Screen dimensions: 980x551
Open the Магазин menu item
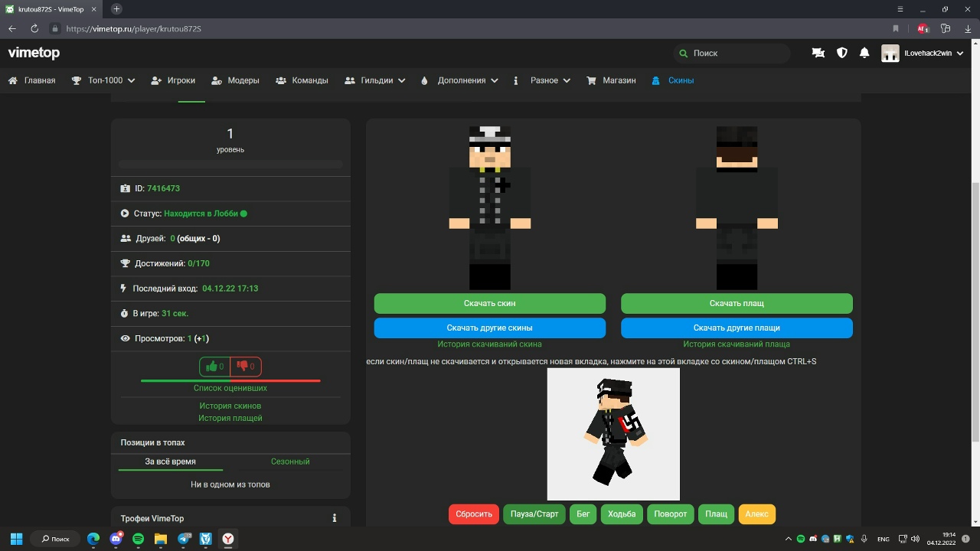point(611,80)
